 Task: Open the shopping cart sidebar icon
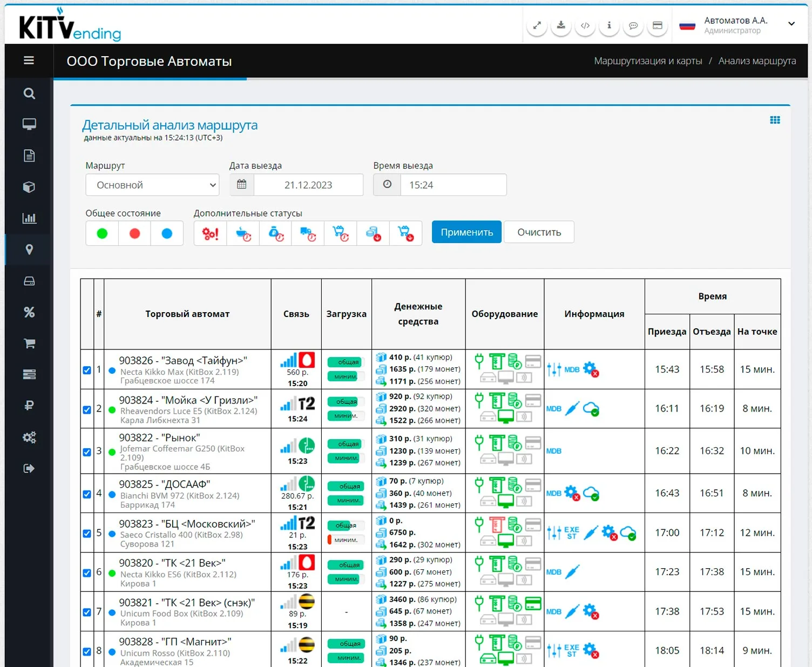(x=29, y=343)
